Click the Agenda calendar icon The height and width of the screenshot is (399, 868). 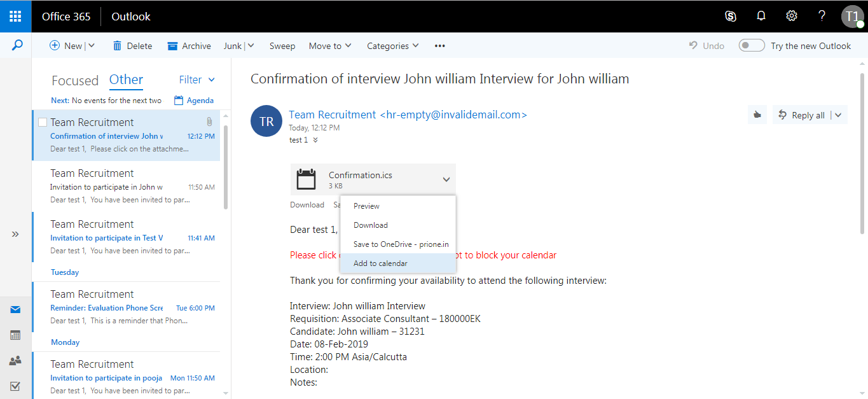(x=179, y=101)
